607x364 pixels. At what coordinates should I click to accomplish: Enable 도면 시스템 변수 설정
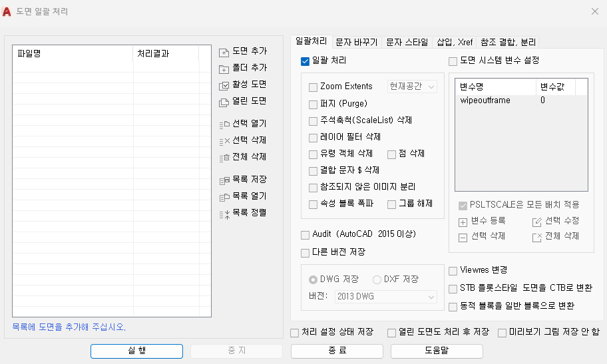click(x=453, y=62)
